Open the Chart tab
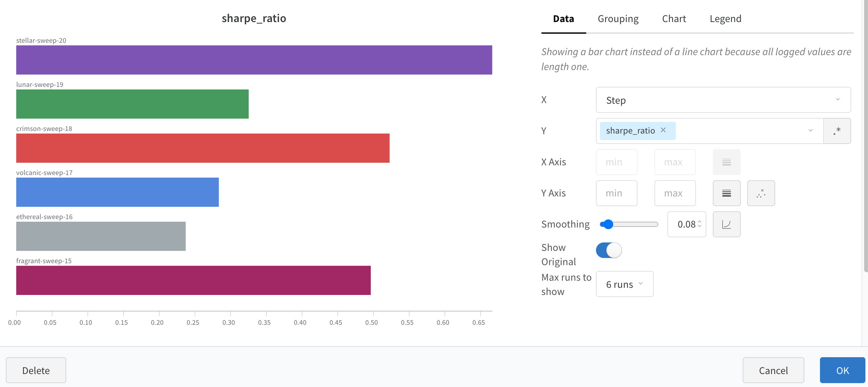Viewport: 868px width, 387px height. pyautogui.click(x=674, y=19)
